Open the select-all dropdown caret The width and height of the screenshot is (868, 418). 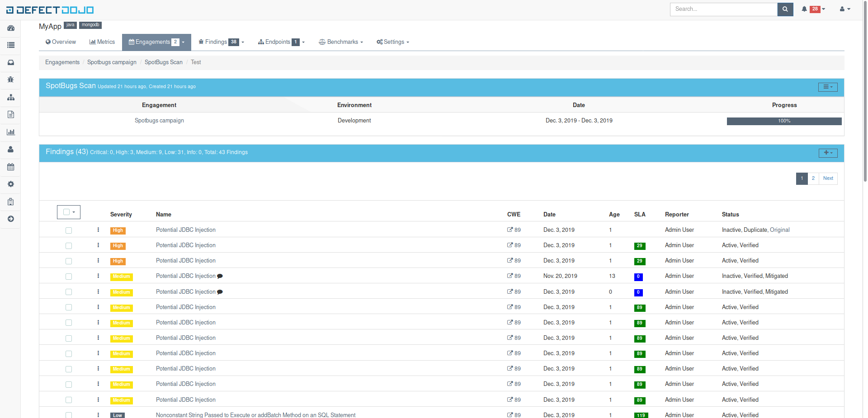74,212
